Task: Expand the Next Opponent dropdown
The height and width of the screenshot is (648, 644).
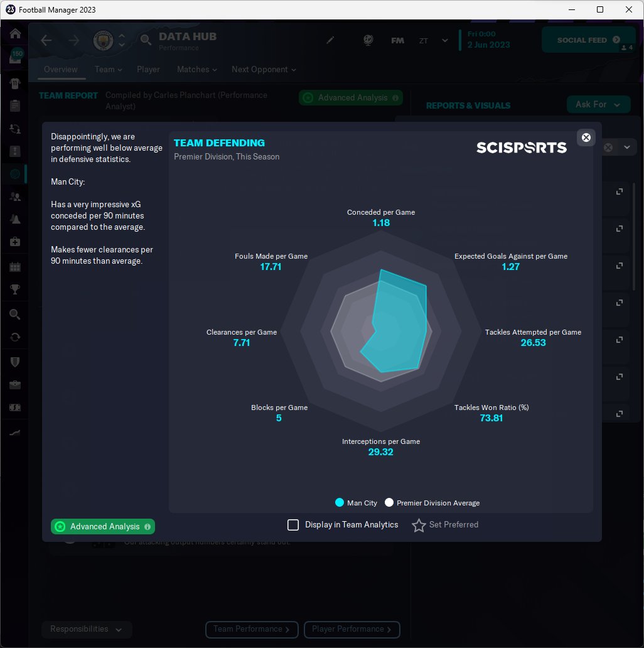Action: 264,70
